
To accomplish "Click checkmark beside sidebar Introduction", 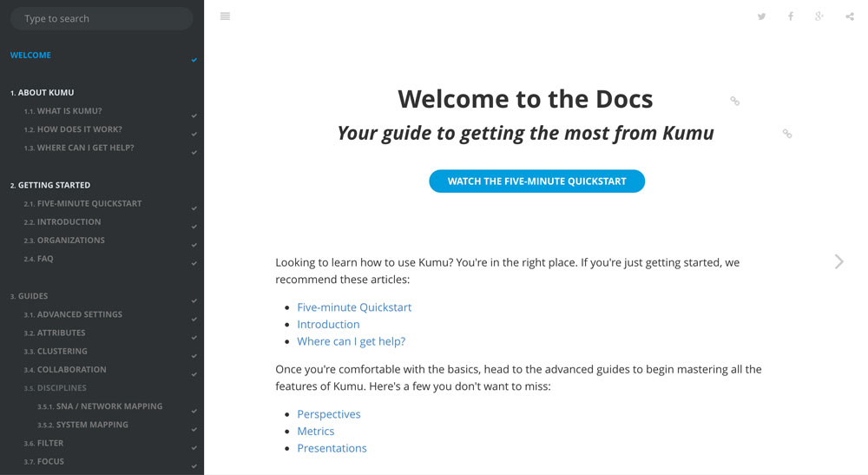I will tap(194, 227).
